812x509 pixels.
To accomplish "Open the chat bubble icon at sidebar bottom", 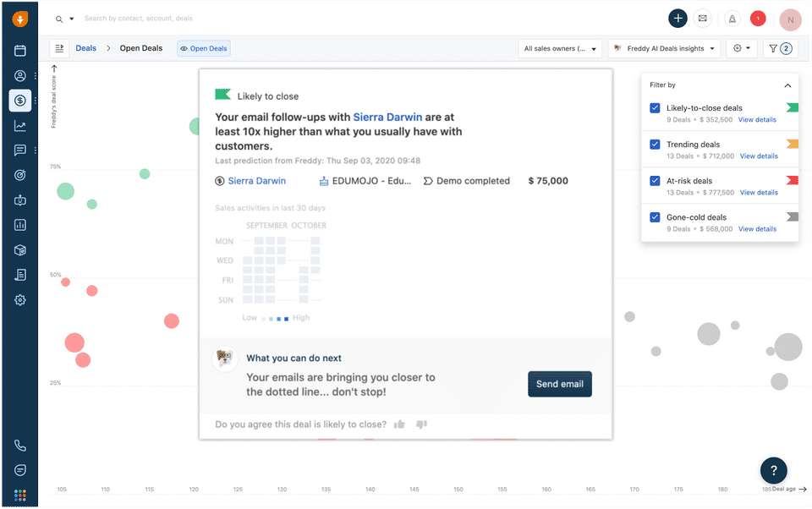I will pos(19,470).
